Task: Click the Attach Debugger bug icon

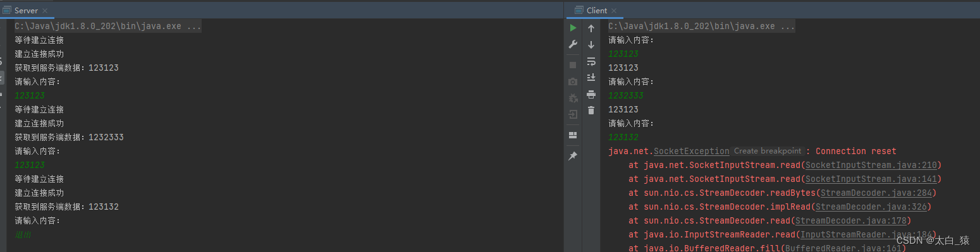Action: pos(573,98)
